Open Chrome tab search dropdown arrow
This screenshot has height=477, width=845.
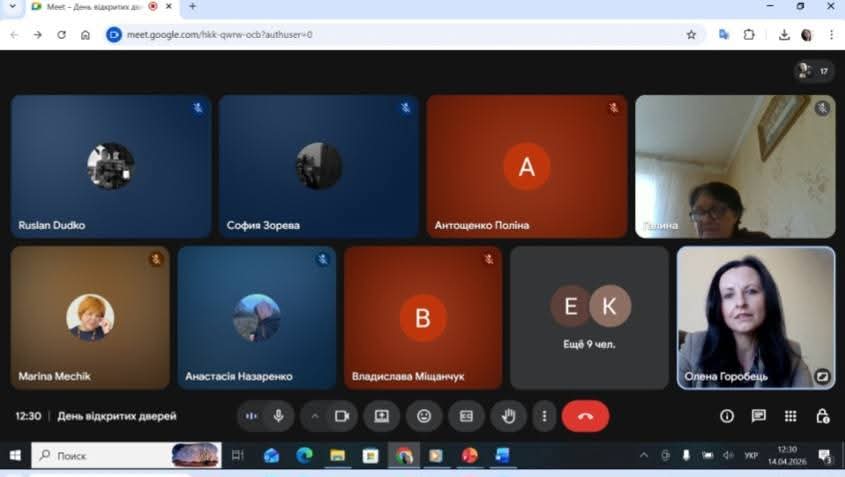pos(12,6)
